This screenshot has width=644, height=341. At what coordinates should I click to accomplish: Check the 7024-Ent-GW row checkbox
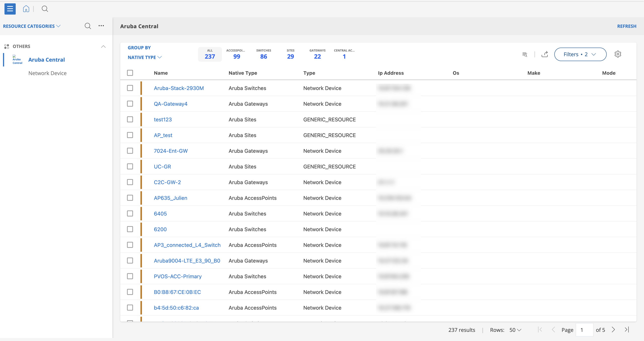(130, 151)
